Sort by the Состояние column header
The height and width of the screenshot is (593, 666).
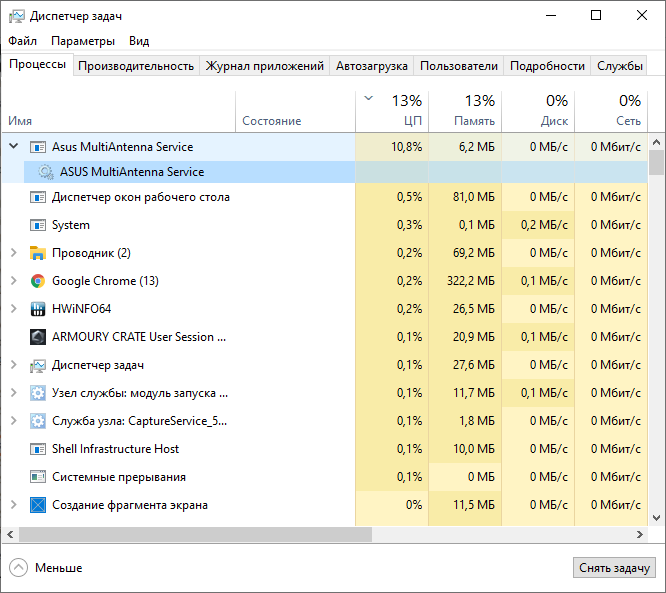[295, 111]
